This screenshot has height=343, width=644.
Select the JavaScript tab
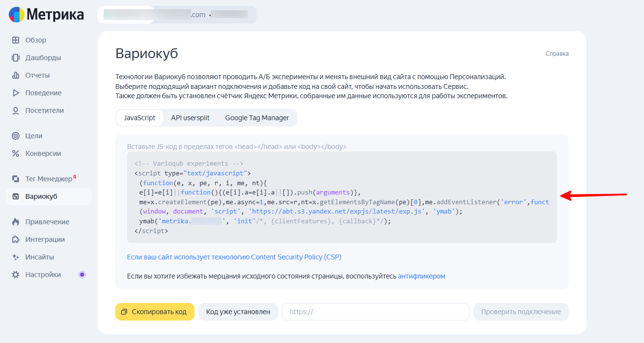click(x=140, y=118)
